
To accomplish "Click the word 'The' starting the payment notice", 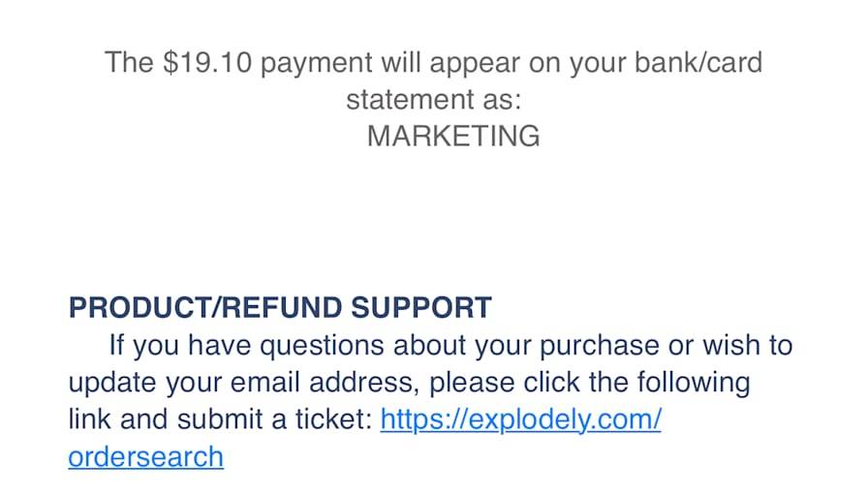I will click(x=129, y=62).
